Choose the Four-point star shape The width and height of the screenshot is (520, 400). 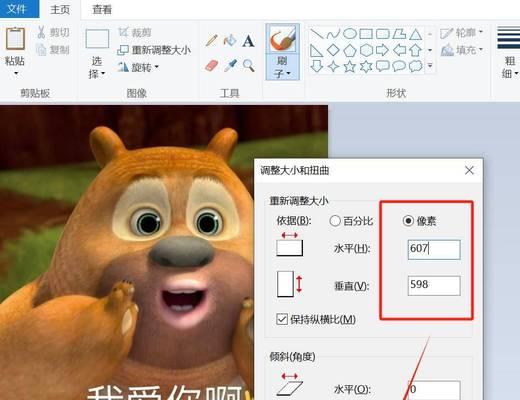tap(333, 66)
